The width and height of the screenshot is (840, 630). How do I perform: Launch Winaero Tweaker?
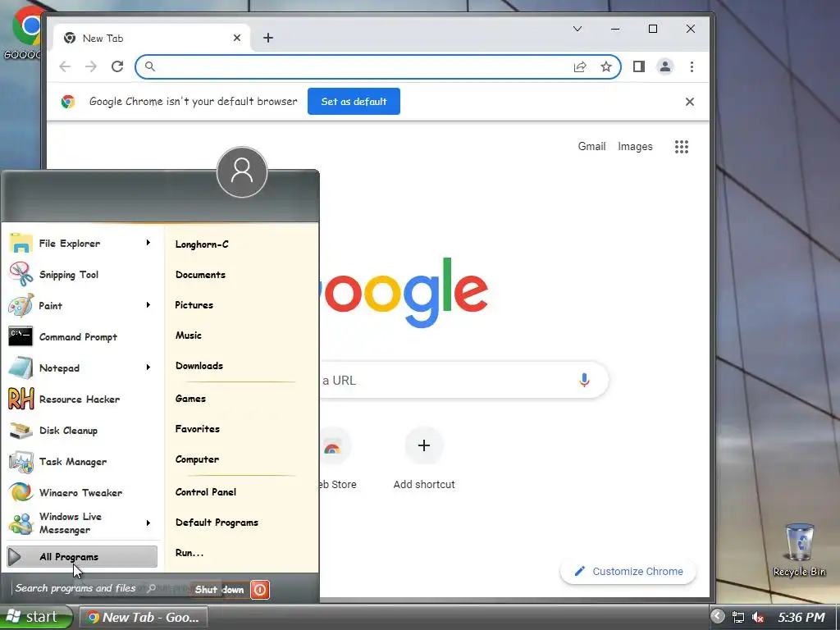point(80,492)
